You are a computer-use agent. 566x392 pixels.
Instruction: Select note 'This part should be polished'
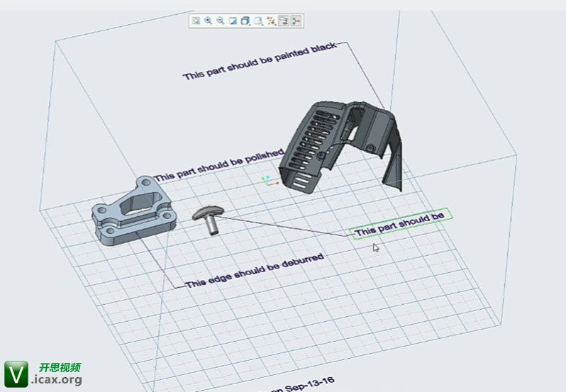pyautogui.click(x=218, y=164)
